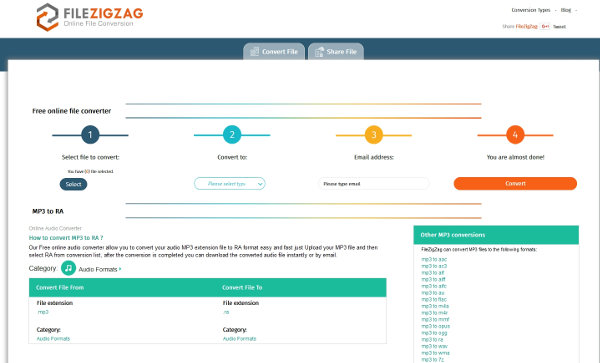
Task: Open the 'mp3 to wav' link
Action: [x=434, y=346]
